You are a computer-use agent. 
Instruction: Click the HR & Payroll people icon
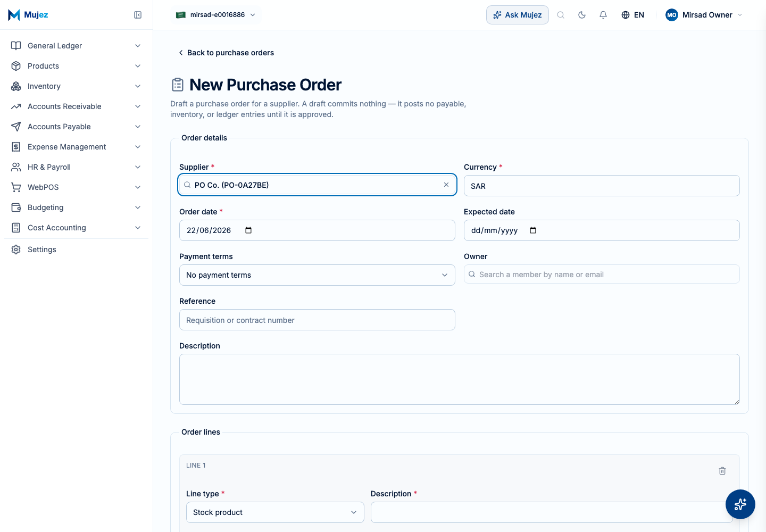coord(16,167)
